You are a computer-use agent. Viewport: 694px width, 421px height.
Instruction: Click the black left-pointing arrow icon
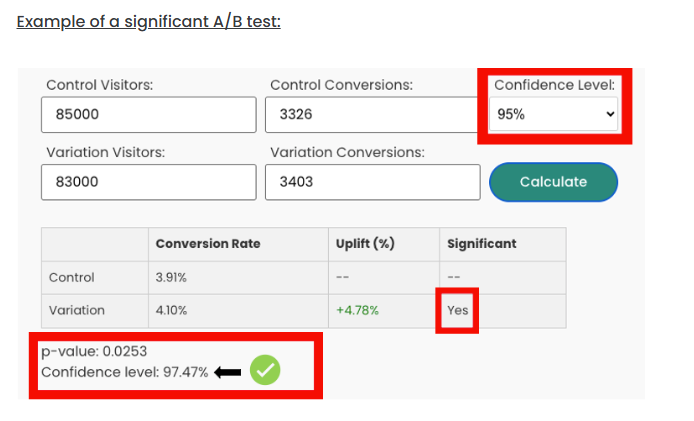tap(228, 372)
